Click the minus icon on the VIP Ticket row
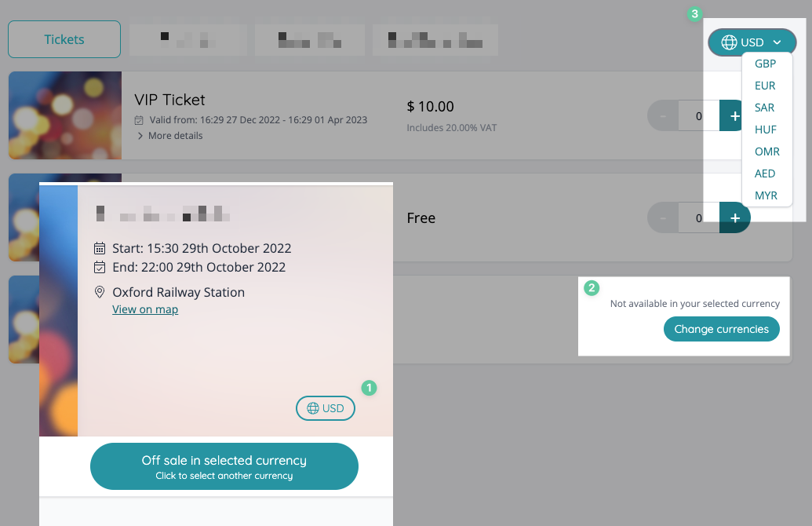This screenshot has width=812, height=526. tap(663, 115)
